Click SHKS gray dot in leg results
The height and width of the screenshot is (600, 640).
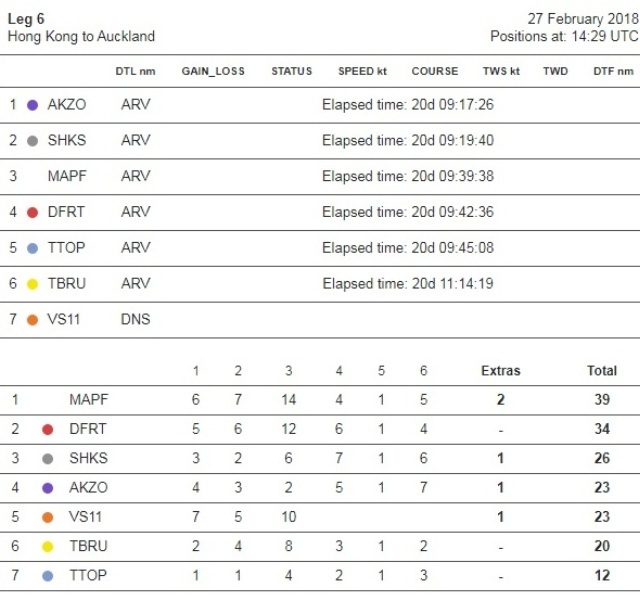click(32, 141)
